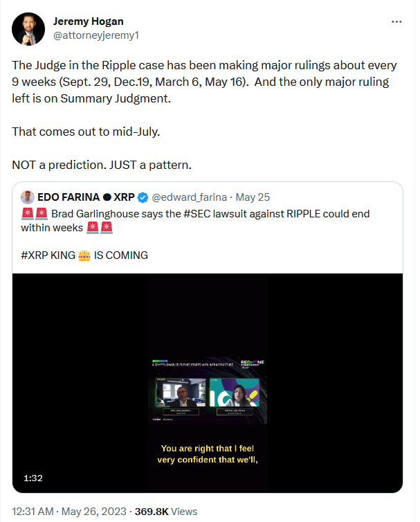Image resolution: width=420 pixels, height=522 pixels.
Task: Click EDO FARINA's small avatar in quoted tweet
Action: click(28, 197)
